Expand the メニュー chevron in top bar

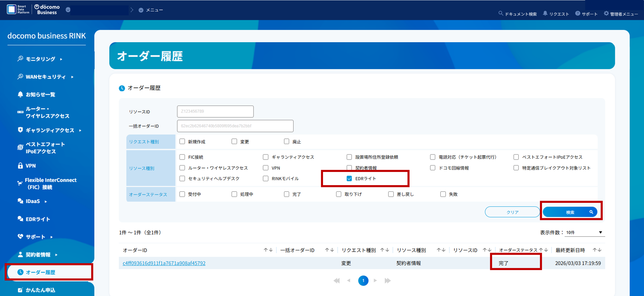(141, 10)
